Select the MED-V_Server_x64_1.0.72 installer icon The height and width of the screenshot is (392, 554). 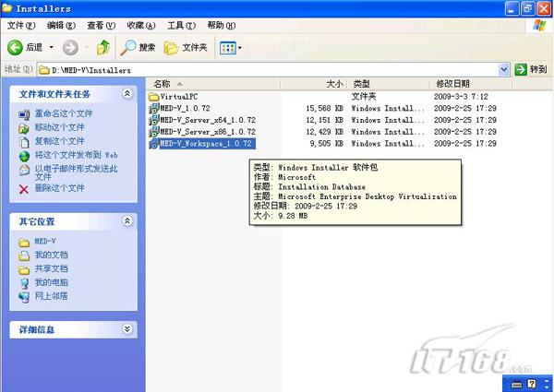pyautogui.click(x=153, y=120)
